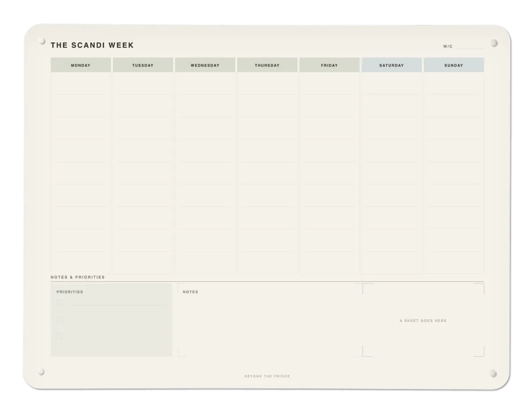Tick the top Priorities checkbox

pos(59,303)
